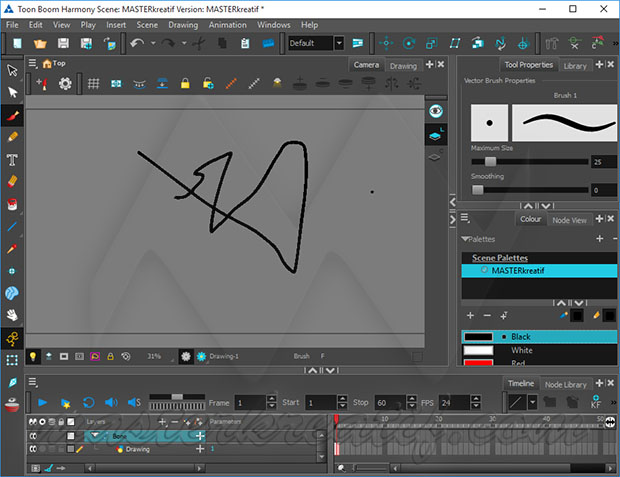Click the Redo arrow
Viewport: 620px width, 477px height.
168,43
